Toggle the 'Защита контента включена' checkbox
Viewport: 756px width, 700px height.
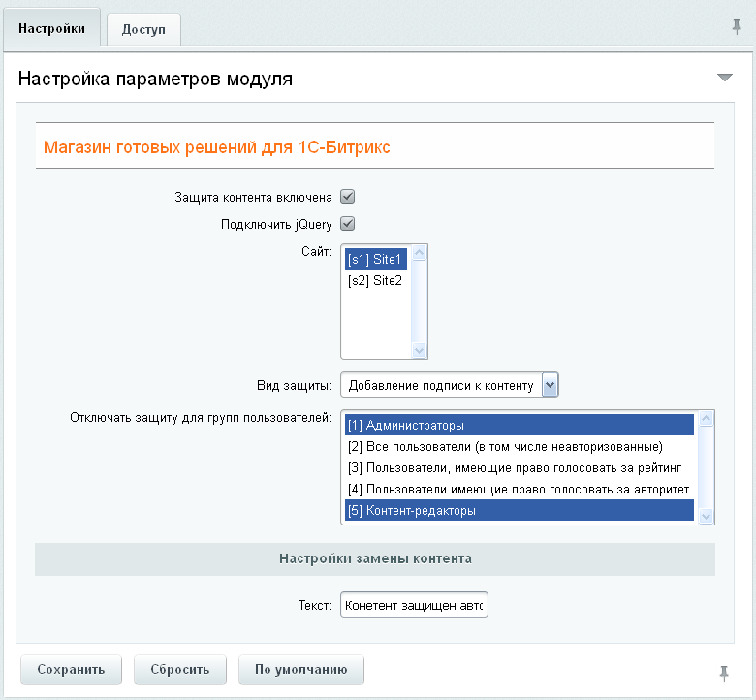click(347, 197)
